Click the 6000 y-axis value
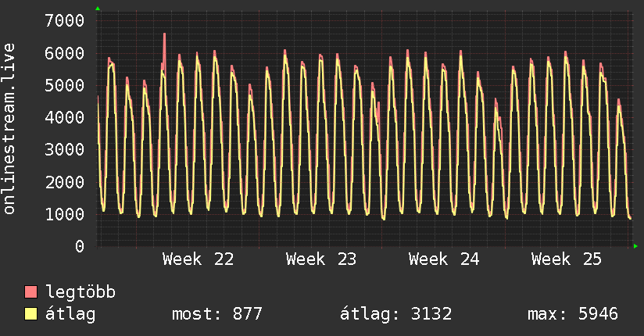 pos(65,53)
